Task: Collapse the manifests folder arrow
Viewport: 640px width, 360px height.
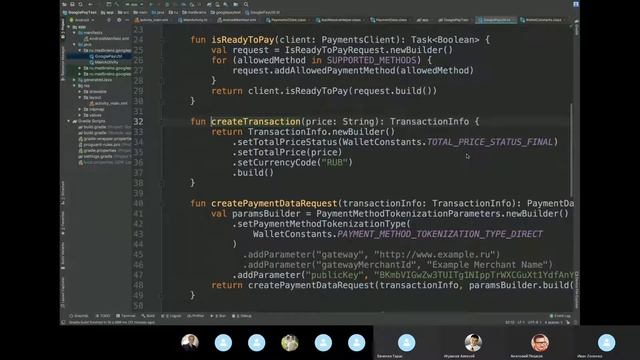Action: pos(74,33)
